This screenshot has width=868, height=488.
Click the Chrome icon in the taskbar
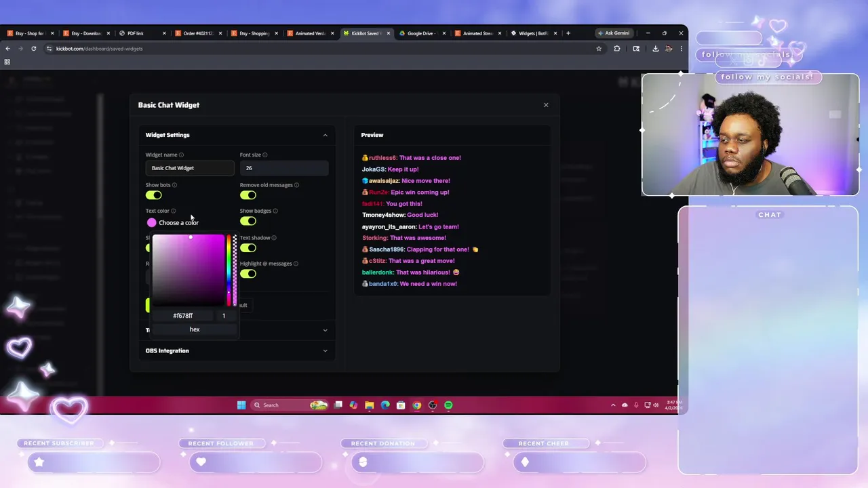pyautogui.click(x=417, y=405)
